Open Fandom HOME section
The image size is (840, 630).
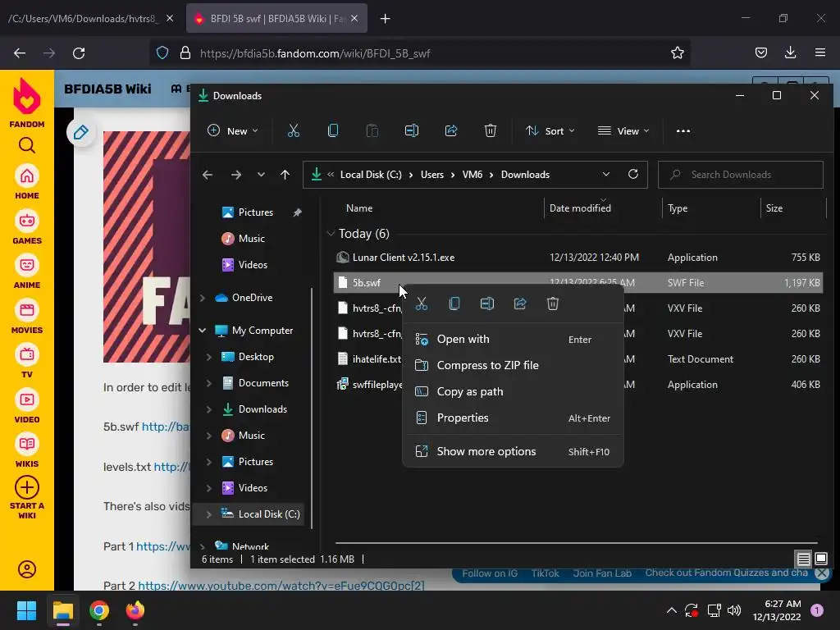tap(27, 183)
